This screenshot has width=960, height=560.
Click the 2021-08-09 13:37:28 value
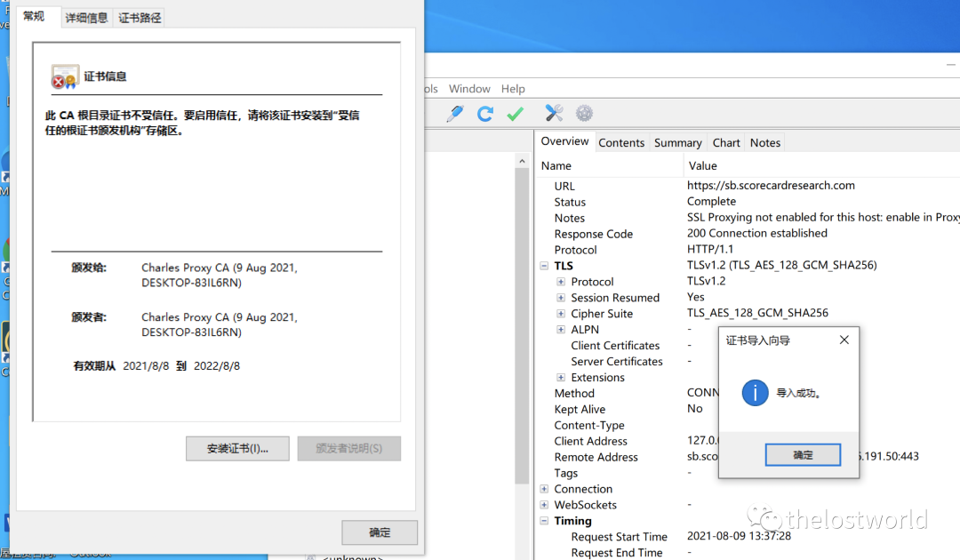(739, 535)
